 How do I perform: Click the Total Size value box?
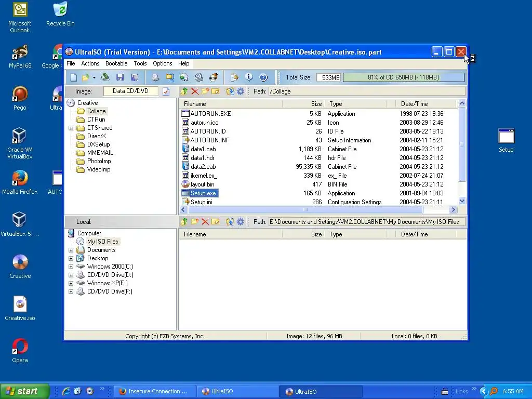pyautogui.click(x=328, y=77)
